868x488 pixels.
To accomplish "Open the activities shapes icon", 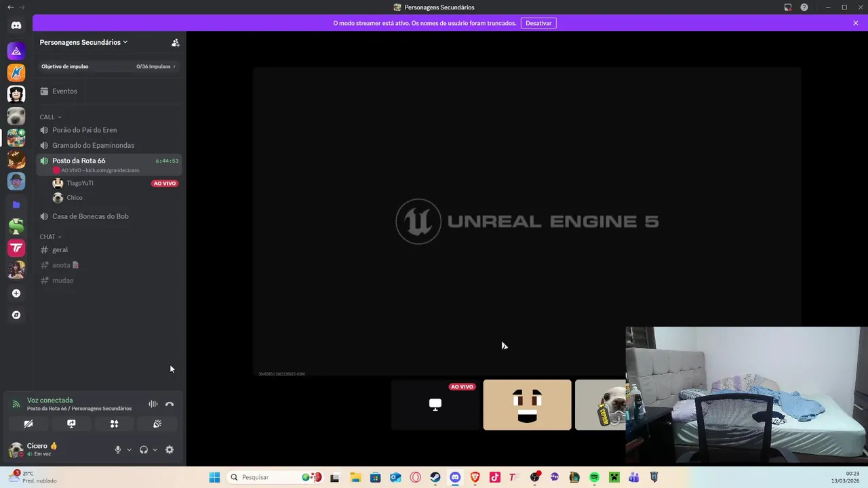I will click(114, 424).
